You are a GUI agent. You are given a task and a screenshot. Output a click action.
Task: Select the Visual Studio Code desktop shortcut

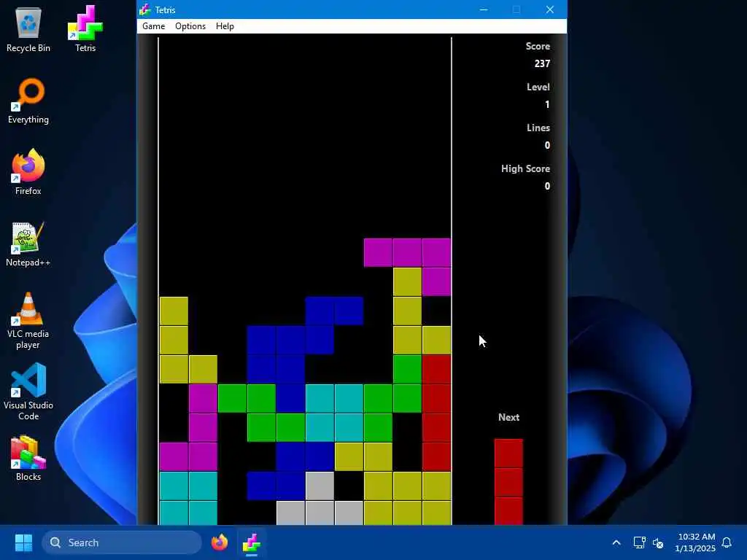[x=28, y=392]
